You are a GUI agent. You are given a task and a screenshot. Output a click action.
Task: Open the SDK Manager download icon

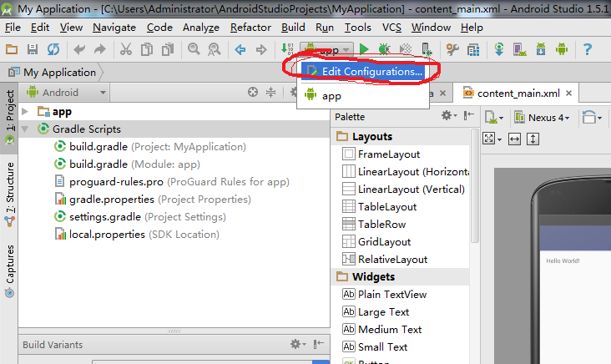[x=541, y=49]
